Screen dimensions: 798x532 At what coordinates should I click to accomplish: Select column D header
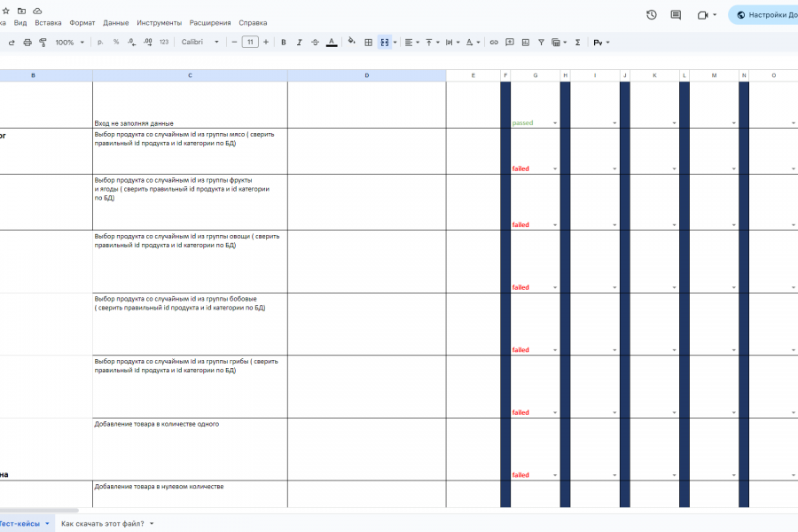coord(366,75)
